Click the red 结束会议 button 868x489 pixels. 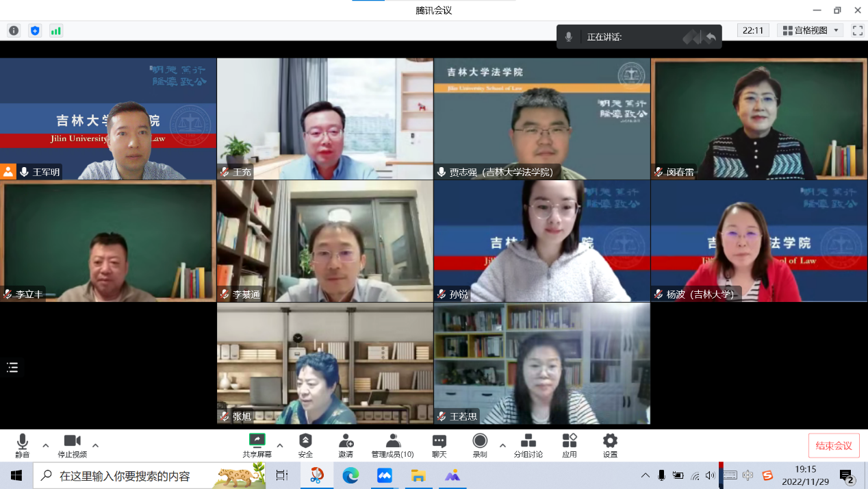click(833, 446)
